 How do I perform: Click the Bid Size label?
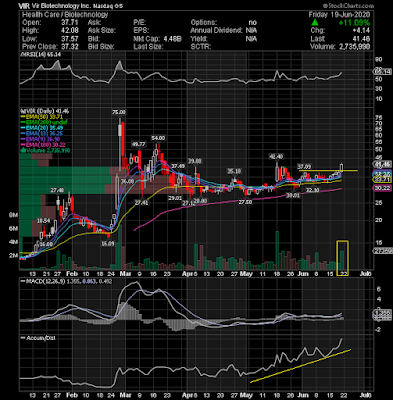pos(101,47)
